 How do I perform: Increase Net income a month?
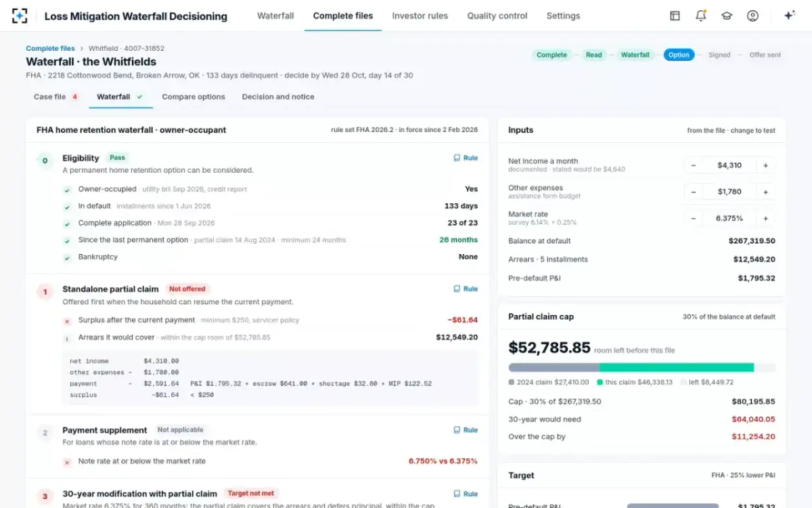[x=766, y=165]
